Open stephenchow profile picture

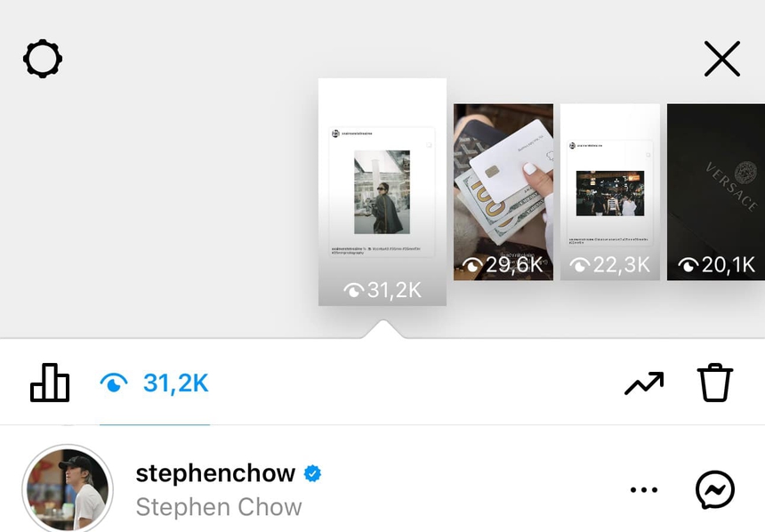pos(68,488)
